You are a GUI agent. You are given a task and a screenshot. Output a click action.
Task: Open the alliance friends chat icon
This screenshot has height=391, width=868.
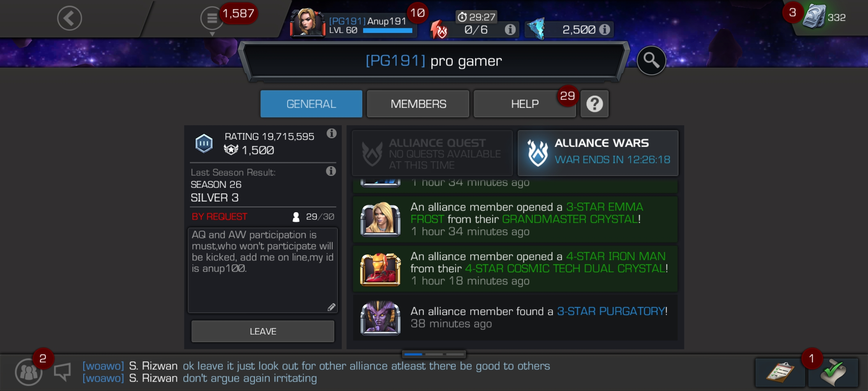29,372
